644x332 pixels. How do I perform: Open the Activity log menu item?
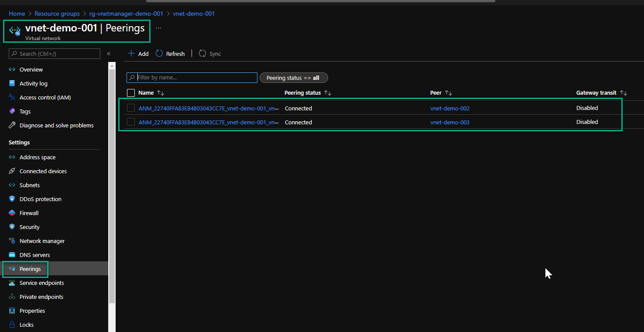34,83
